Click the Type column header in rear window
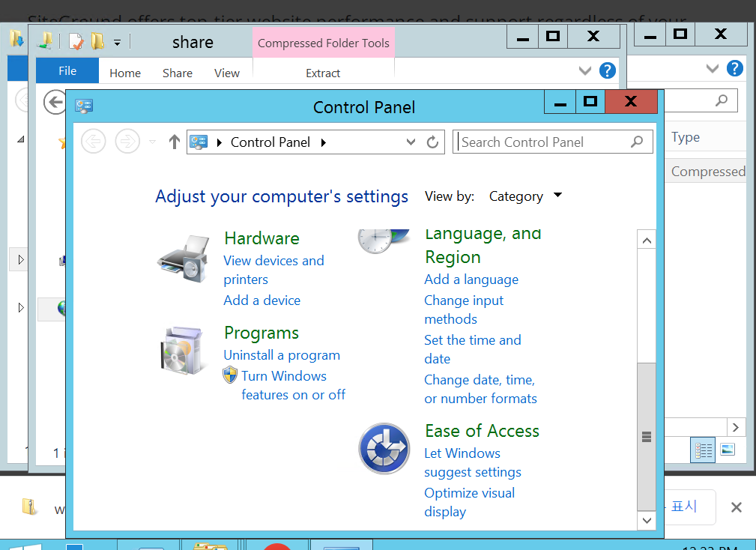 click(685, 137)
